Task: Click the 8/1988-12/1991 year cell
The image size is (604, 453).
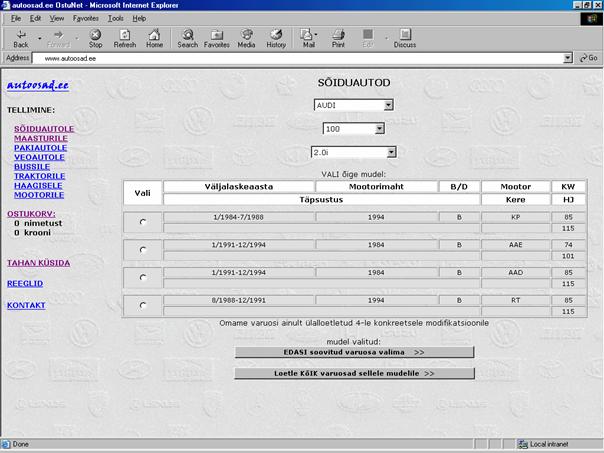Action: pyautogui.click(x=238, y=300)
